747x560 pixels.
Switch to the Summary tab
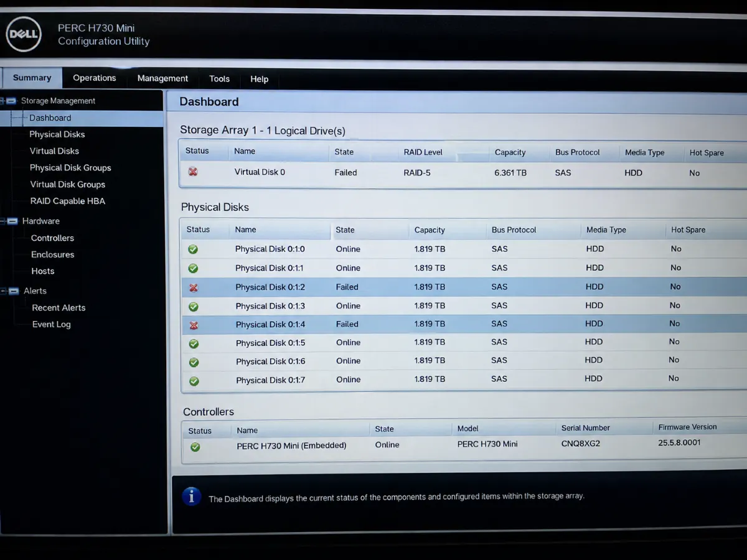(32, 78)
